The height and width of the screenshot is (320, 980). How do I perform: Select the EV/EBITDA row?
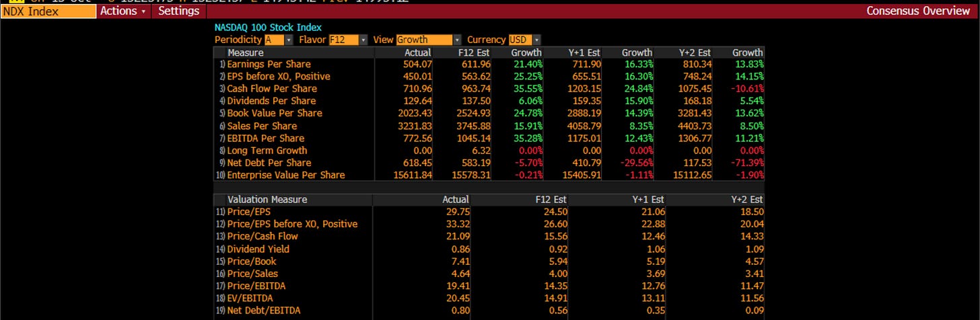[489, 298]
